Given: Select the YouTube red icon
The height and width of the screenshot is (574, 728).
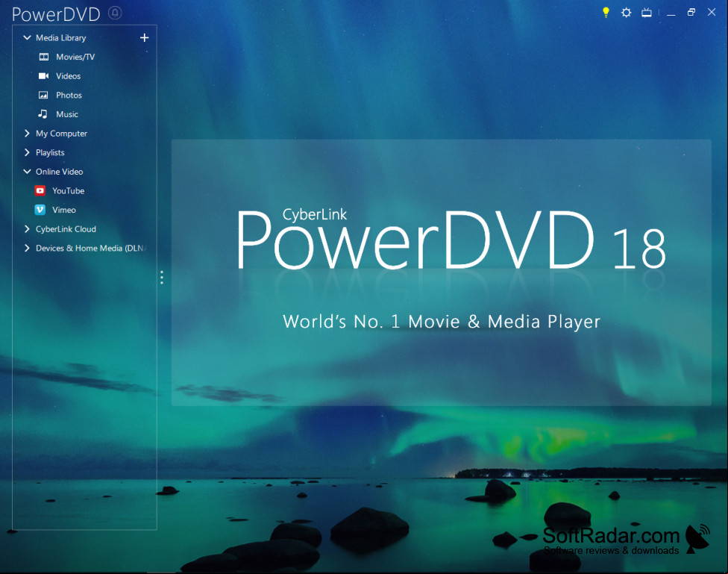Looking at the screenshot, I should click(x=40, y=190).
